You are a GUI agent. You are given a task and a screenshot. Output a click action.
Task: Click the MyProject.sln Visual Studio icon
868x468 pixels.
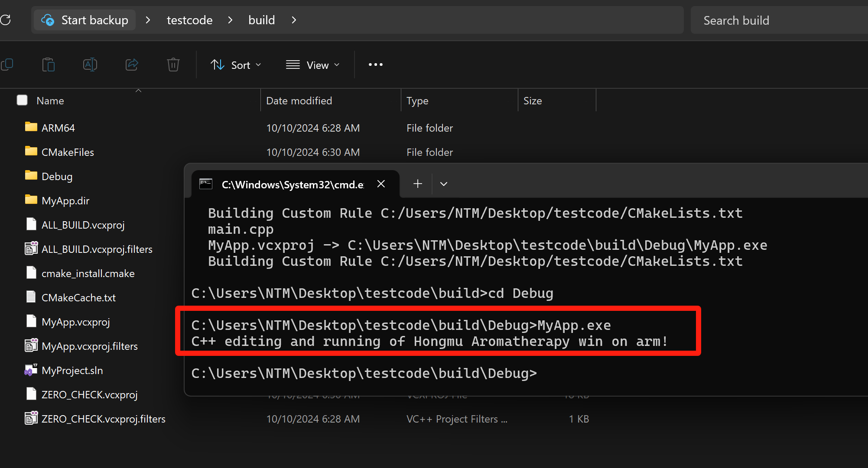click(x=31, y=370)
